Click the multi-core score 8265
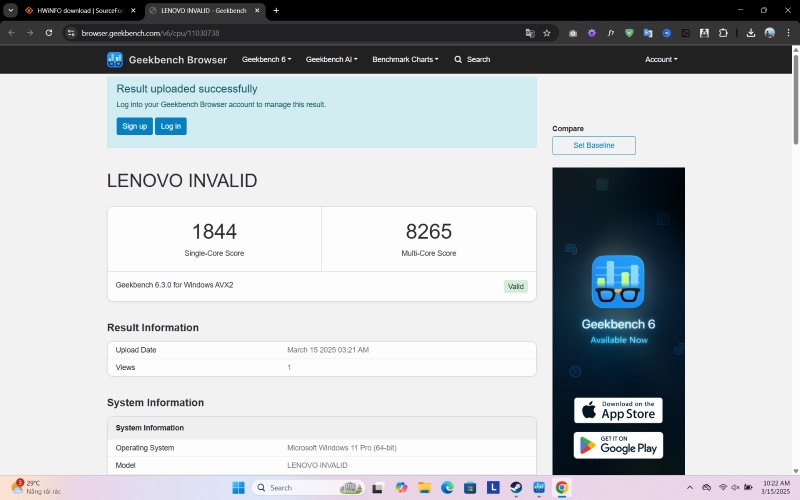The width and height of the screenshot is (800, 500). coord(429,232)
